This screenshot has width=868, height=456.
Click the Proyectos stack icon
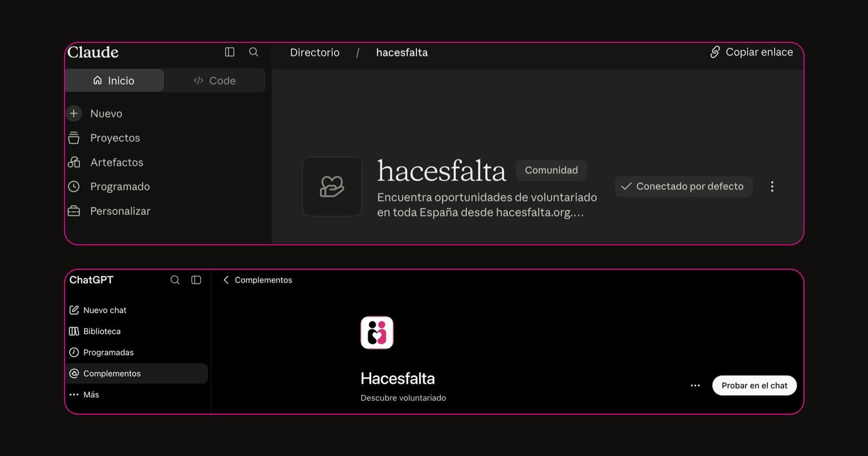tap(74, 138)
